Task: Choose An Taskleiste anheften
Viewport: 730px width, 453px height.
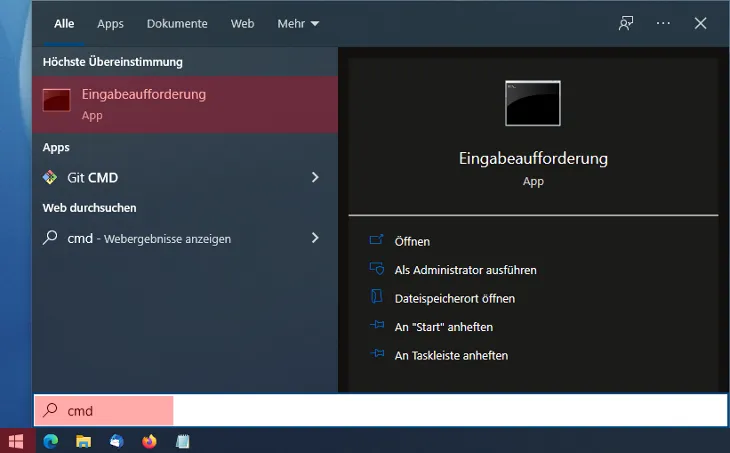Action: [x=451, y=355]
